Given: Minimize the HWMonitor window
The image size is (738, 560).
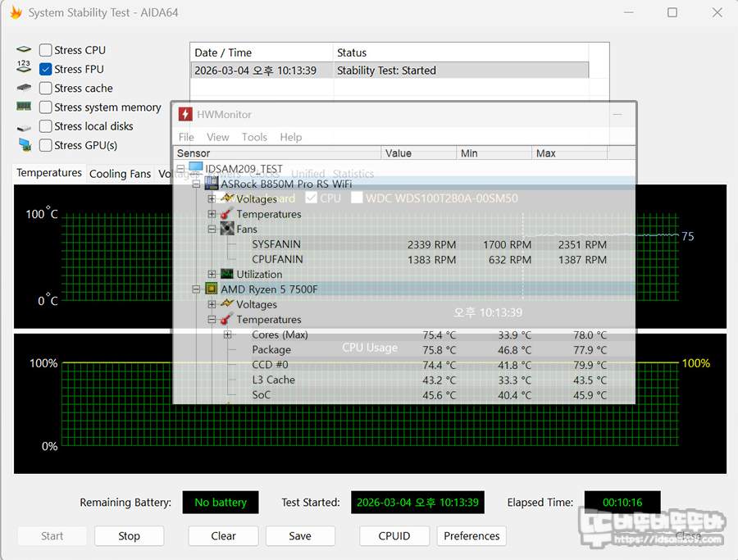Looking at the screenshot, I should [617, 114].
